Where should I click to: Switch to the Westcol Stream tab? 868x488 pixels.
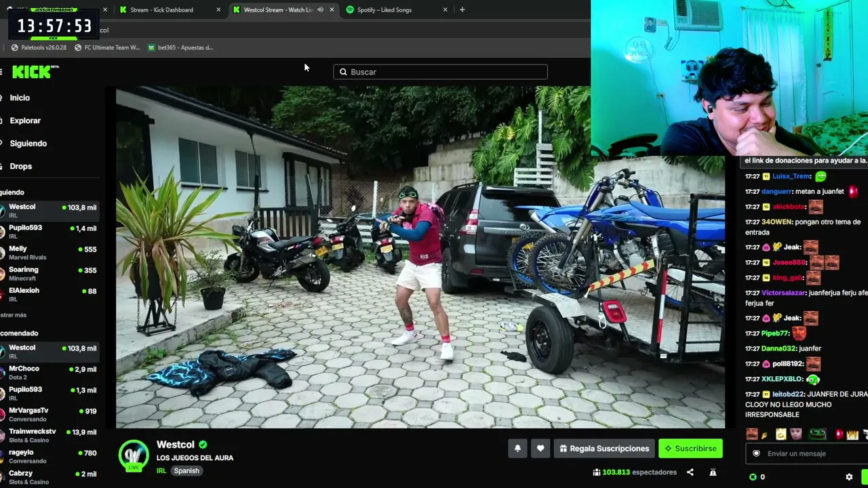click(283, 9)
